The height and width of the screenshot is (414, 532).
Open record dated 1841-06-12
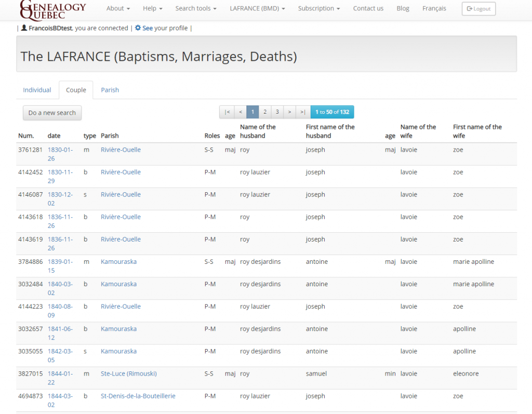click(60, 333)
